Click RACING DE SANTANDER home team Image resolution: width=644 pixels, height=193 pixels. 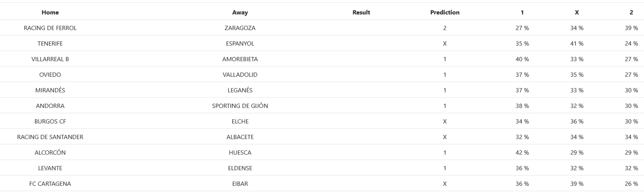50,137
